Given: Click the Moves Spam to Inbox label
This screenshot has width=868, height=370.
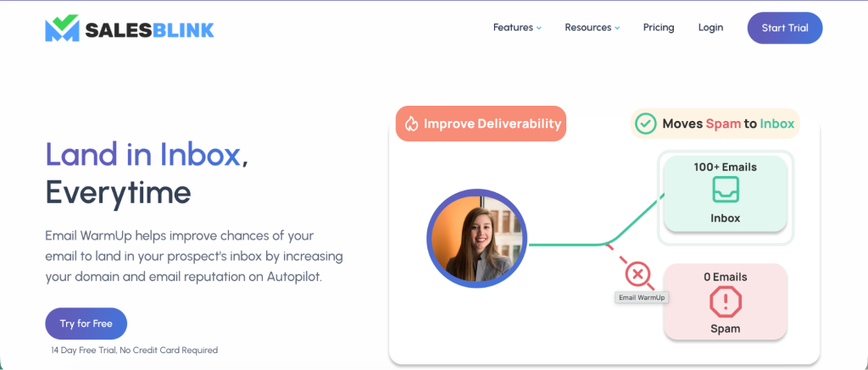Looking at the screenshot, I should pyautogui.click(x=728, y=124).
